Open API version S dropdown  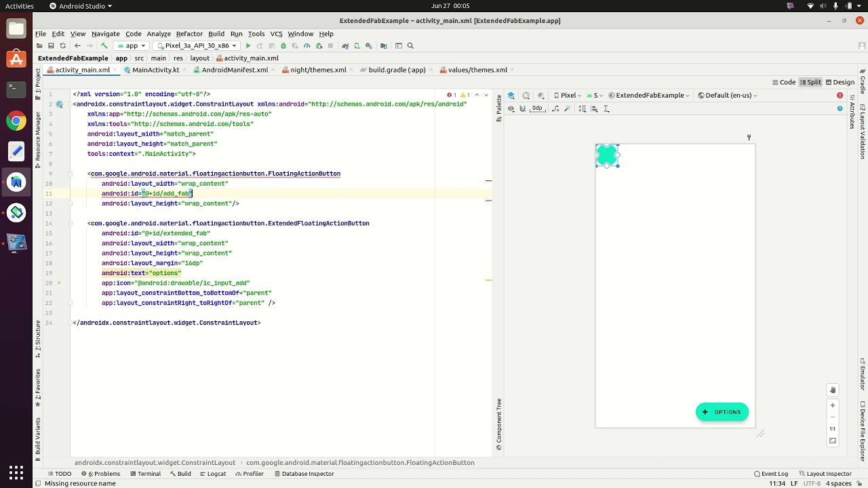595,96
